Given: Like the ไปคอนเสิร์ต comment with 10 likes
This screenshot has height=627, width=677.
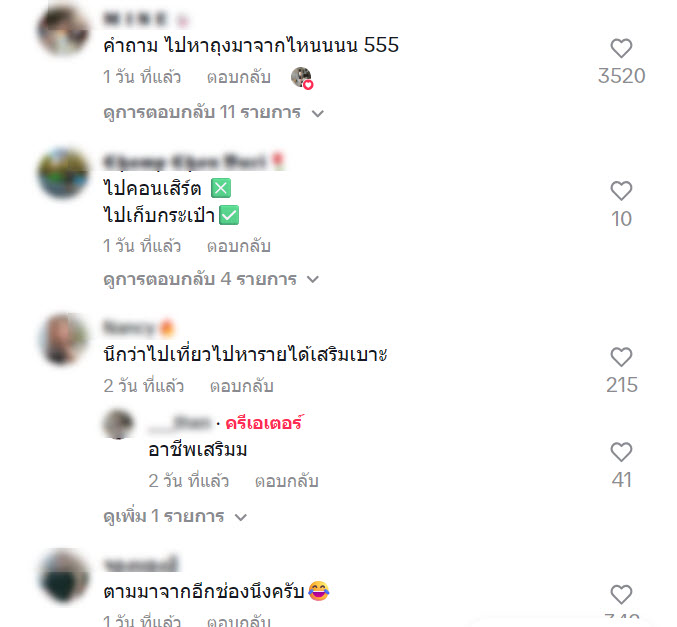Looking at the screenshot, I should pos(621,191).
